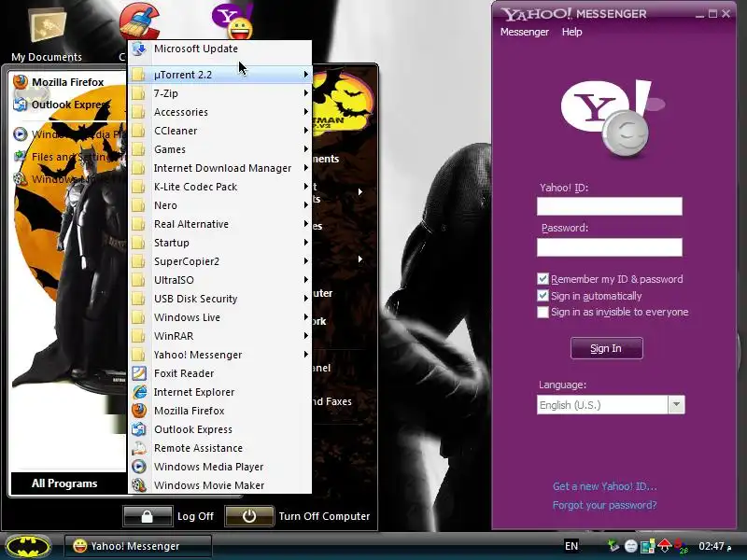Click the power icon to turn off computer
747x560 pixels.
click(x=249, y=516)
